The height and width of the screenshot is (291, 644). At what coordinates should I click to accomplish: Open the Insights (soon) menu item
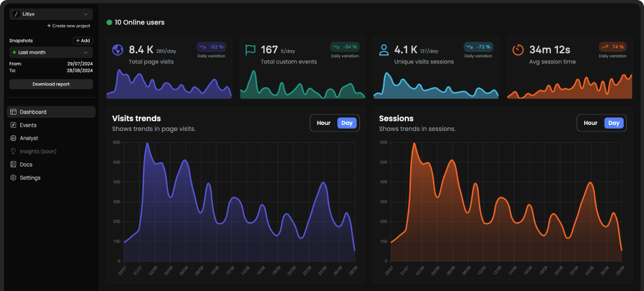[38, 151]
